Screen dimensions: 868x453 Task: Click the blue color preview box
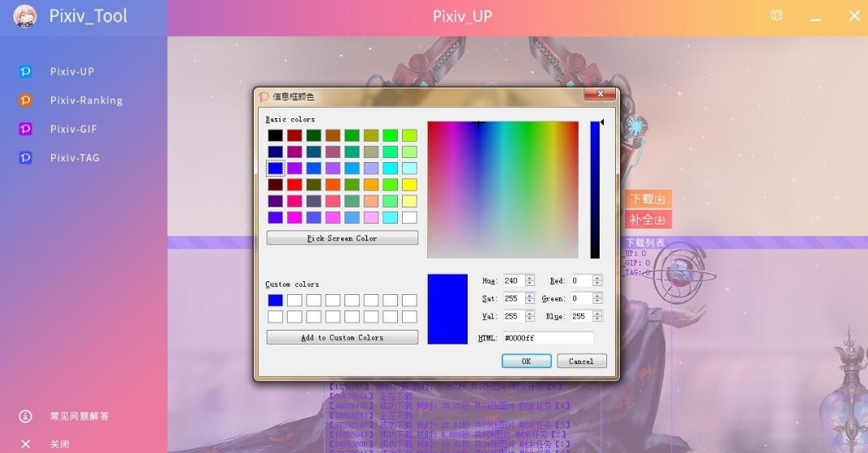pos(447,309)
